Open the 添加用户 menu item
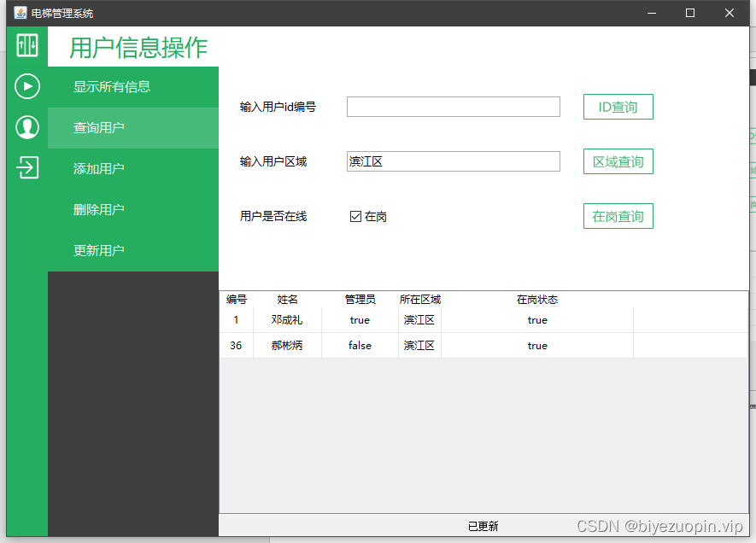 (132, 168)
